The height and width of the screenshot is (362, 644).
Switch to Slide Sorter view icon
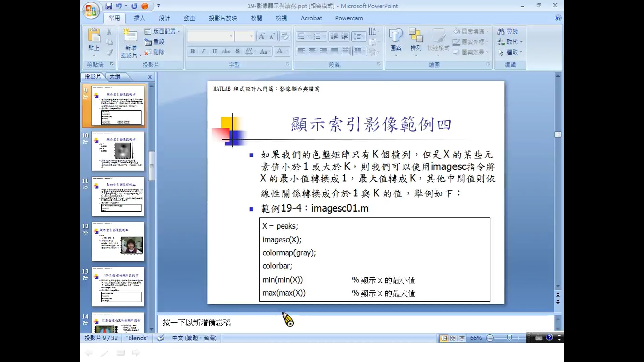click(x=452, y=338)
